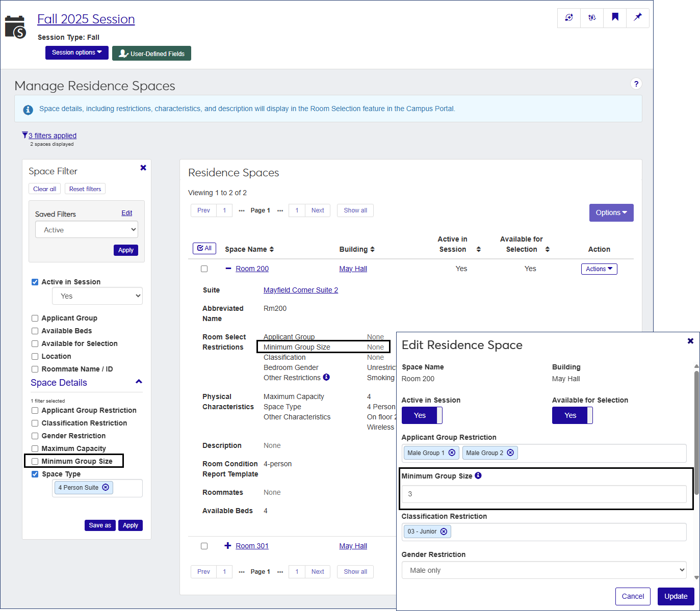
Task: Open the Mayfield Corner Suite 2 link
Action: click(x=300, y=289)
